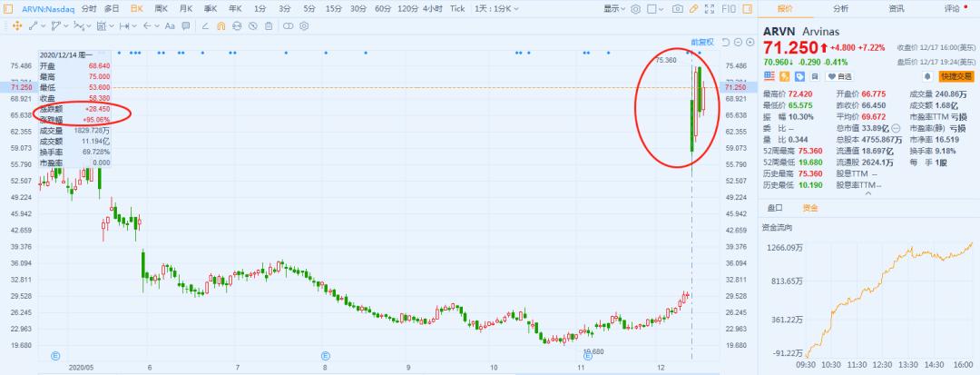The height and width of the screenshot is (375, 980).
Task: Switch to 多日 multi-day view
Action: coord(112,9)
